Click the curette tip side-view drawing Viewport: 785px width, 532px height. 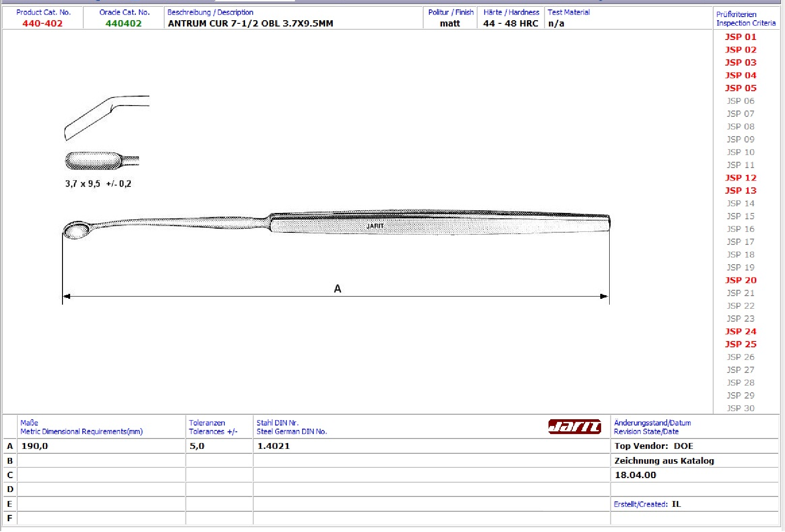(106, 117)
